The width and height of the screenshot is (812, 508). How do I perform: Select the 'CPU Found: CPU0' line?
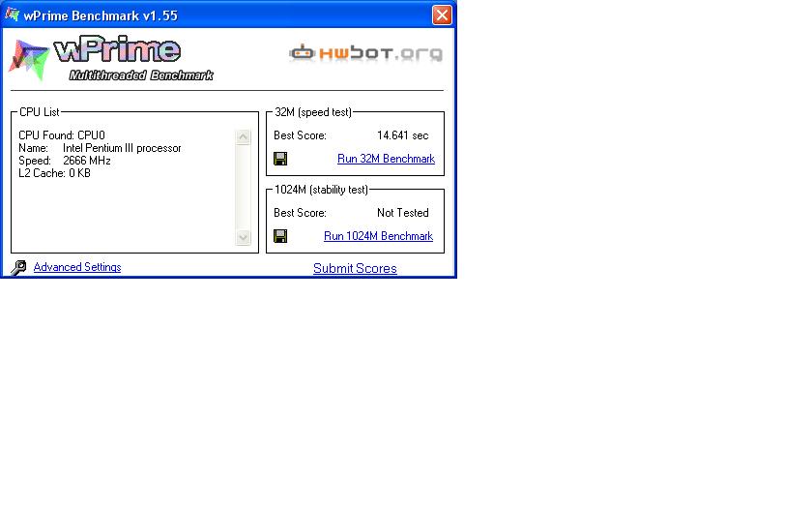tap(62, 135)
